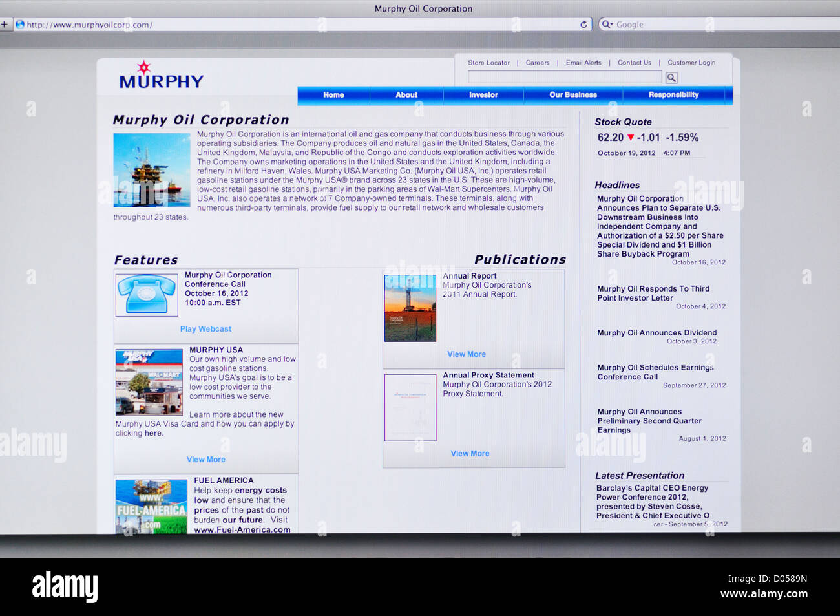Open the Responsibility navigation tab
Screen dimensions: 840x616
674,95
